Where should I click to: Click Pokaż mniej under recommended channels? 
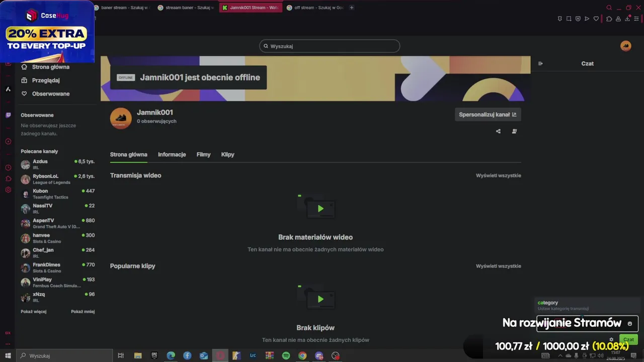tap(83, 312)
